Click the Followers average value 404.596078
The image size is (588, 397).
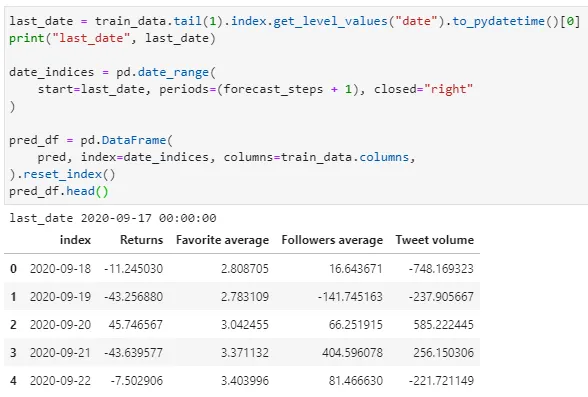(352, 352)
